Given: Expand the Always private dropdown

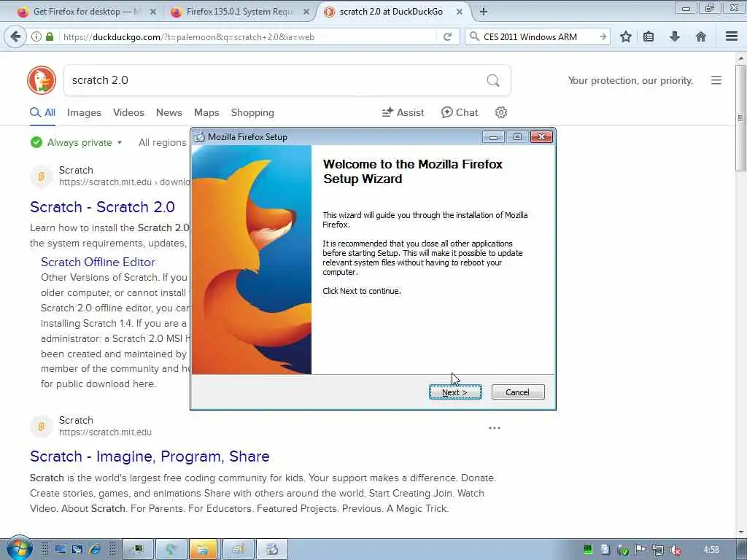Looking at the screenshot, I should click(76, 142).
